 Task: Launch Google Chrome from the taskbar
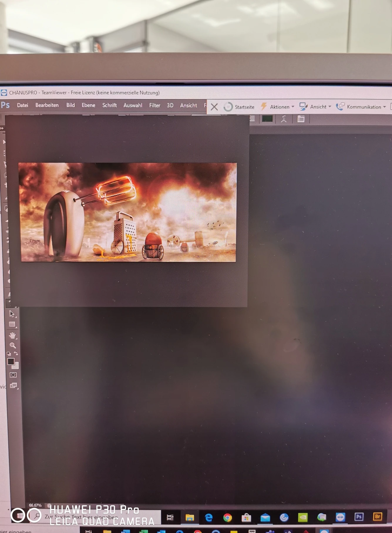click(x=227, y=517)
